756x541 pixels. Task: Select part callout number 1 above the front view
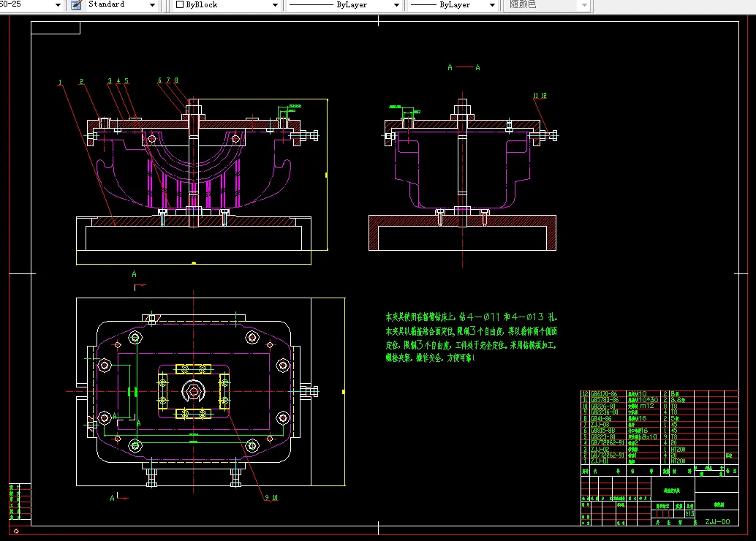pos(60,83)
